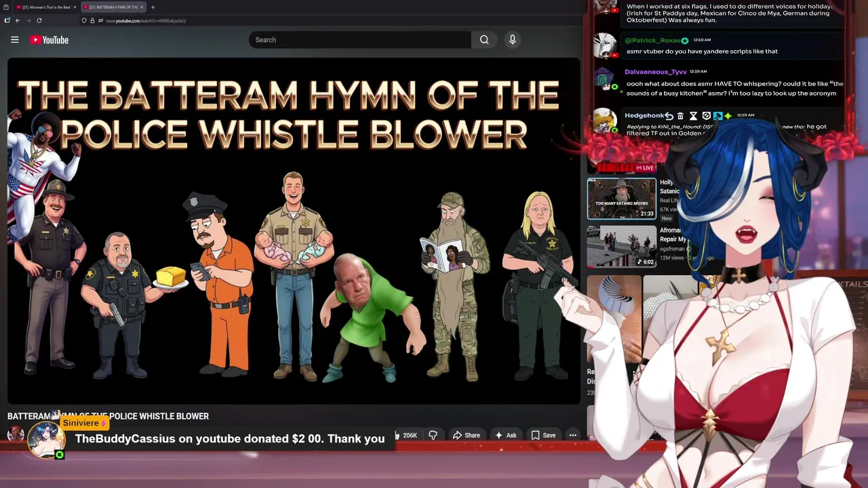
Task: Focus the YouTube Search input field
Action: (360, 40)
